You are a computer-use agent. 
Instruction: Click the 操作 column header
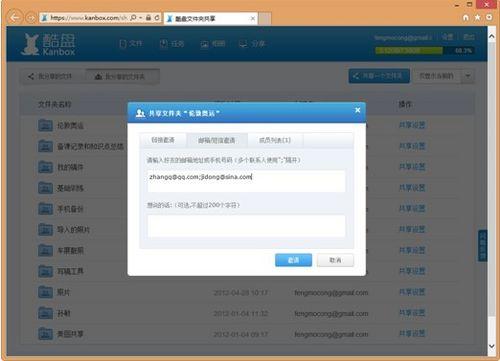[x=405, y=104]
